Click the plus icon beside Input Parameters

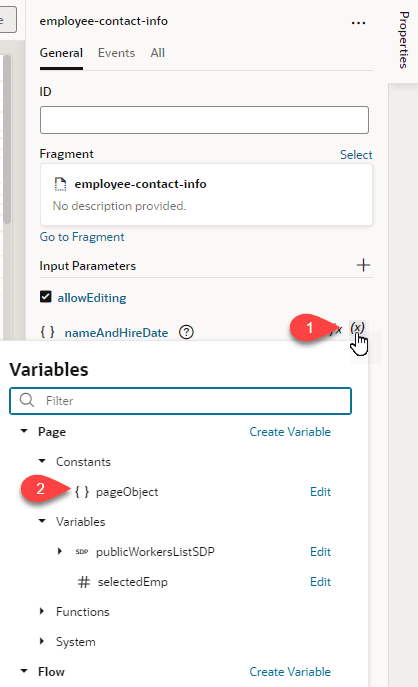pyautogui.click(x=363, y=265)
